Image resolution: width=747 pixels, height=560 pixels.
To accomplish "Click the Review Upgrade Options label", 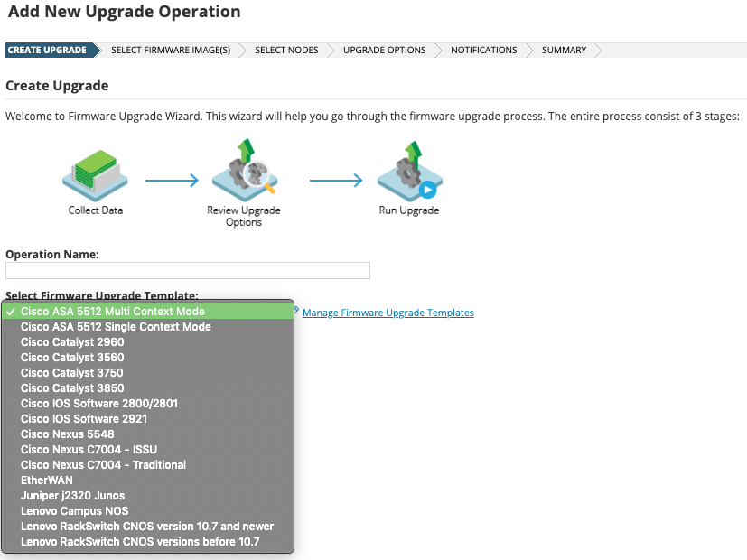I will [x=244, y=216].
